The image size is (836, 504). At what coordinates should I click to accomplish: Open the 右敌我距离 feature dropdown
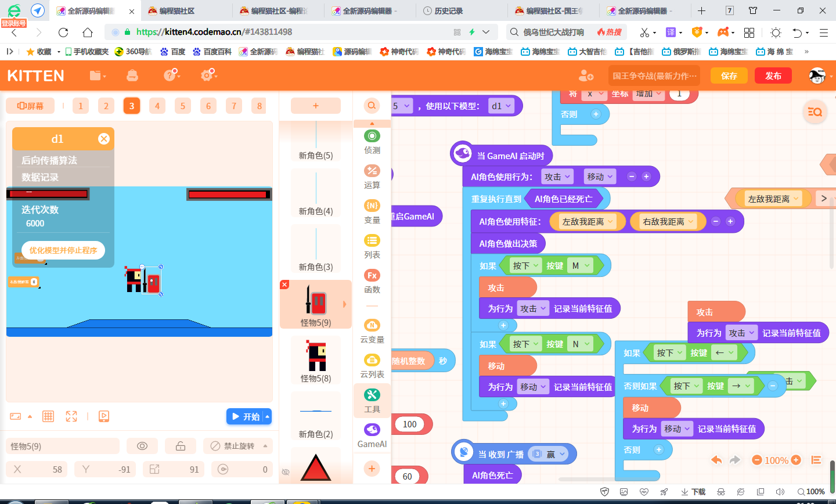668,221
